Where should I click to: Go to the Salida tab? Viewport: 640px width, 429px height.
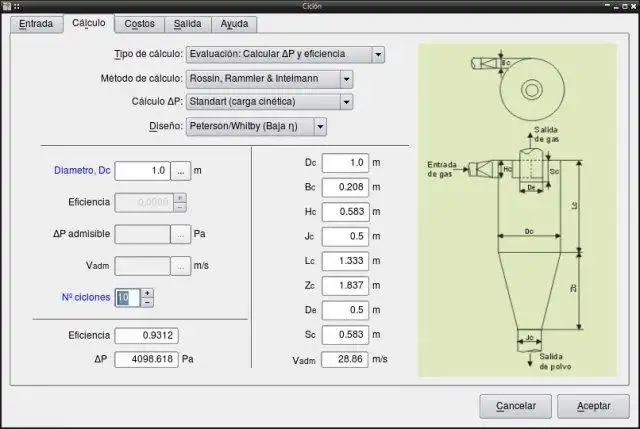point(187,24)
